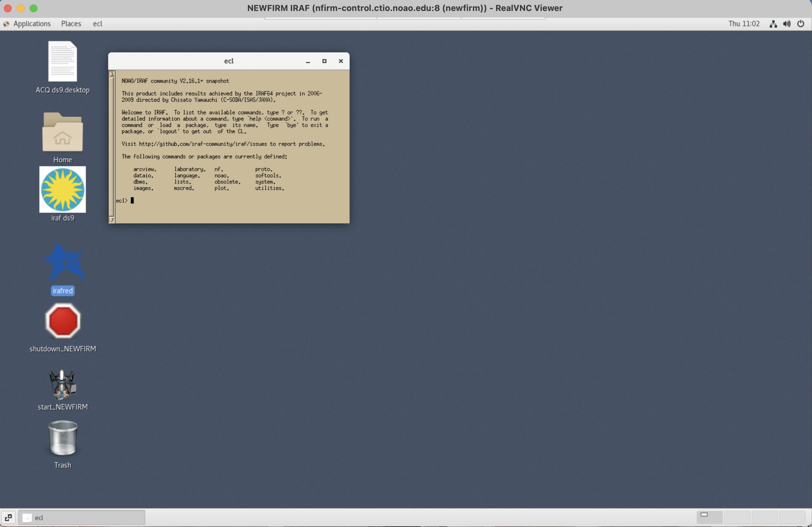
Task: Open the Home folder icon
Action: (62, 132)
